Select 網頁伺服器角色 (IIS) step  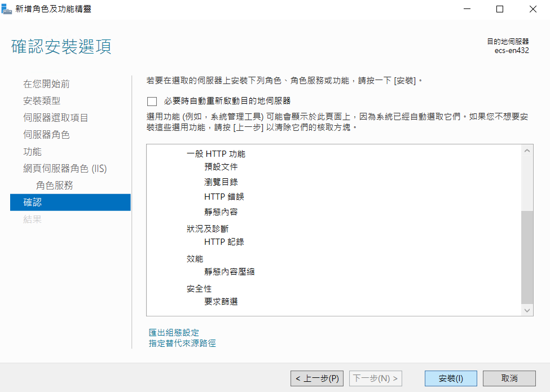65,168
